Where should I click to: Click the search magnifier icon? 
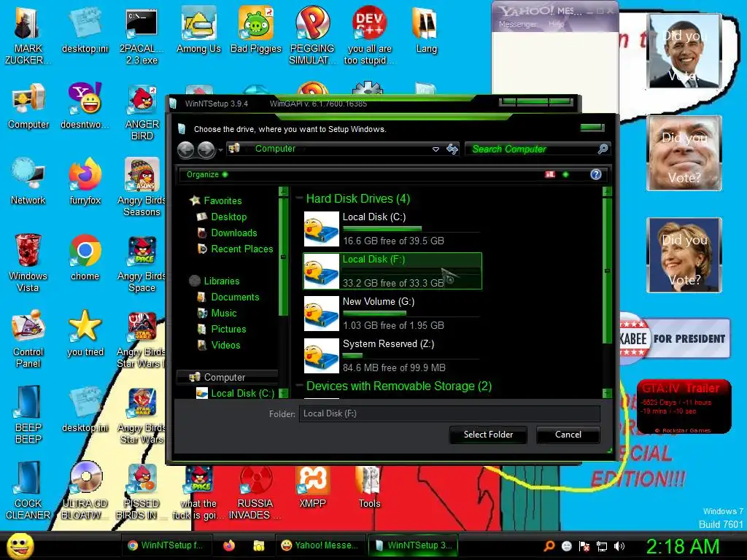[x=603, y=149]
